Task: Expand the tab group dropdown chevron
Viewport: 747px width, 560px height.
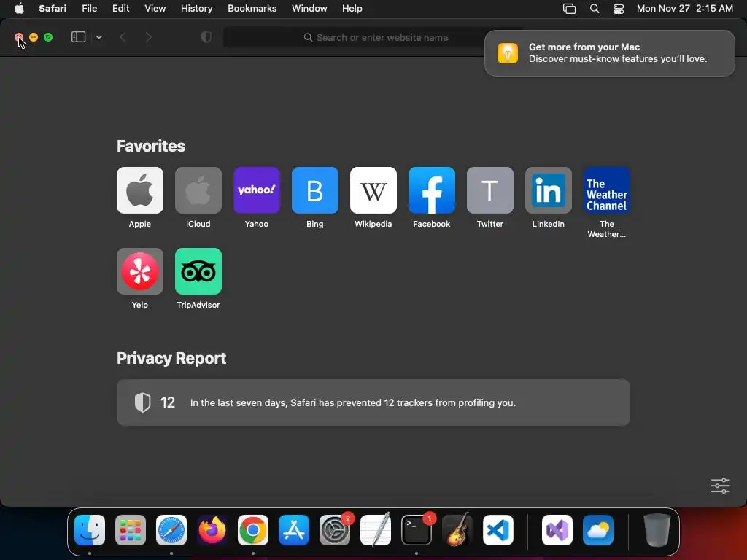Action: click(98, 37)
